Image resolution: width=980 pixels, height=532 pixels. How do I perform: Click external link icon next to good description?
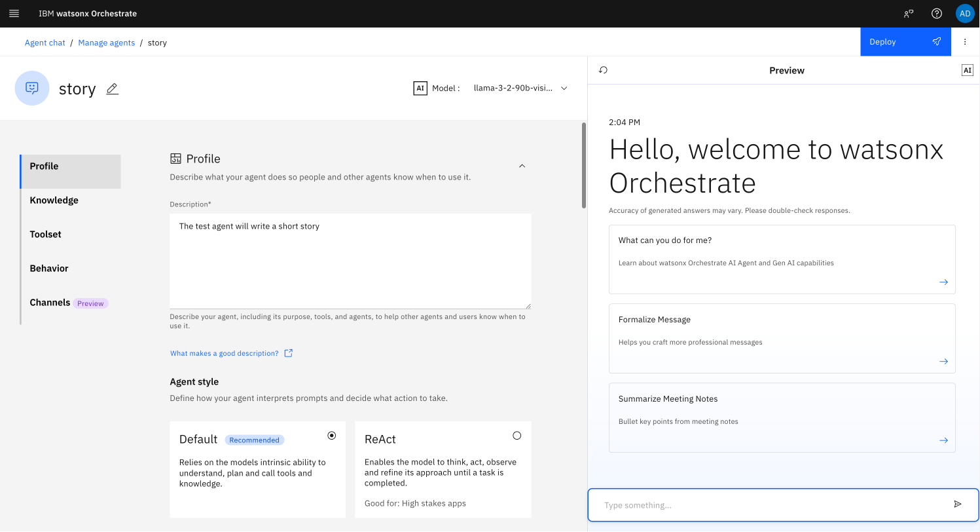click(288, 353)
